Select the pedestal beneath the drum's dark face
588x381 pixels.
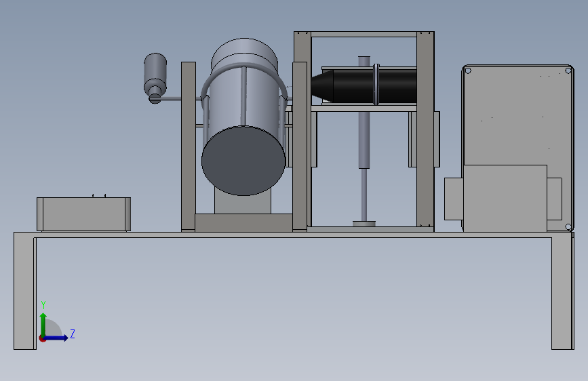[243, 203]
